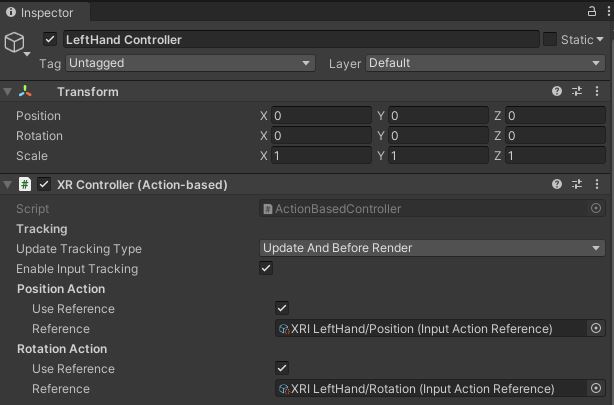
Task: Click the Enable Input Tracking label
Action: pos(77,269)
